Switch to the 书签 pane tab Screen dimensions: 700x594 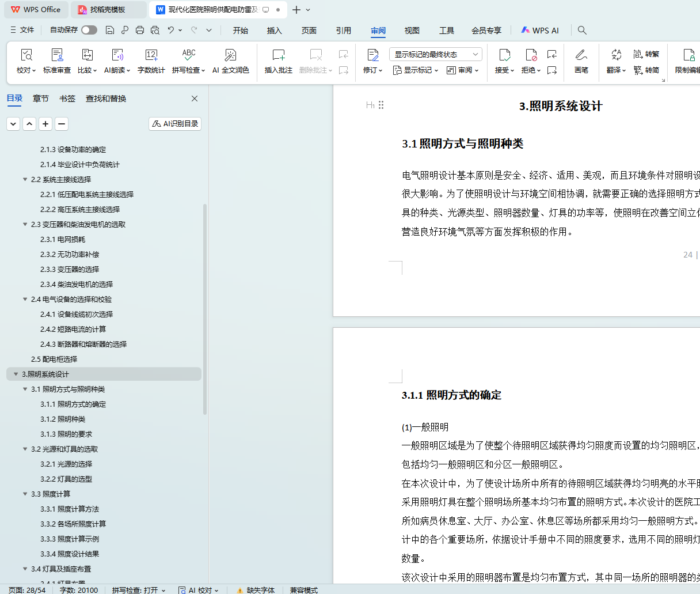coord(67,99)
